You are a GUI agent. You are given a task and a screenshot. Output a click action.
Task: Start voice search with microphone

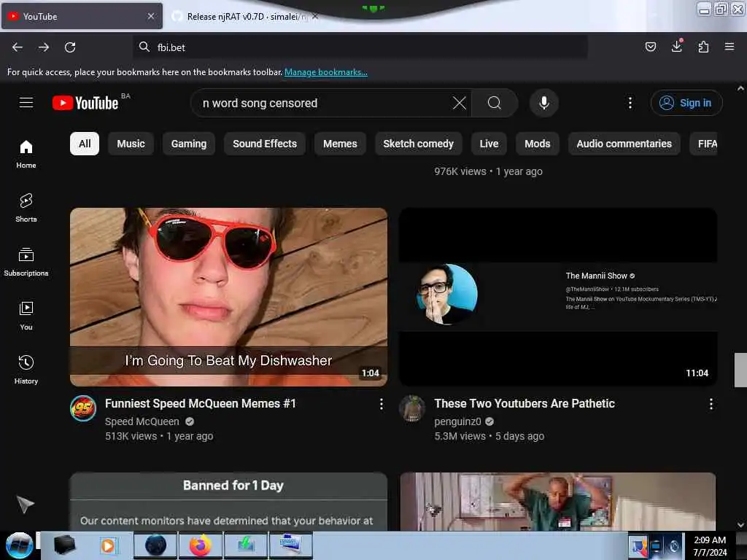click(543, 103)
